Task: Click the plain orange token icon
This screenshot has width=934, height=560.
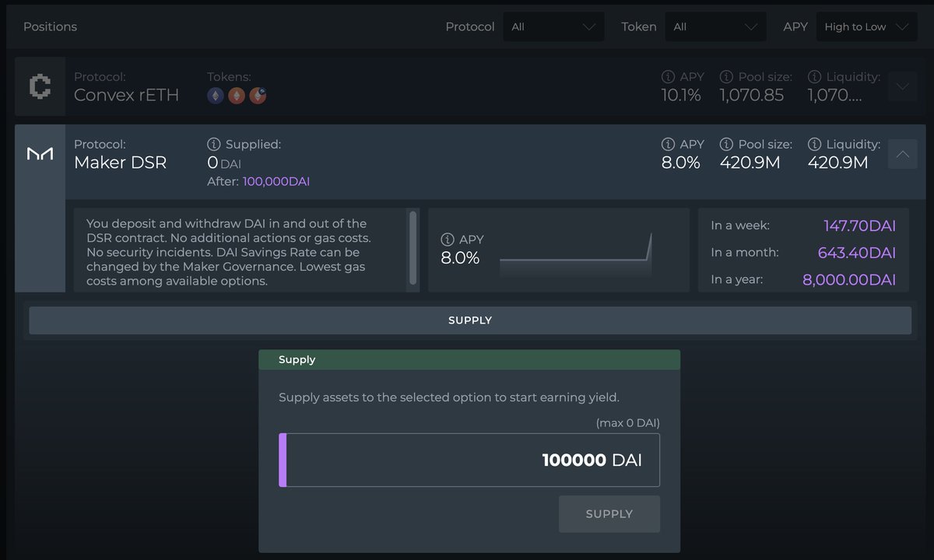Action: (x=237, y=96)
